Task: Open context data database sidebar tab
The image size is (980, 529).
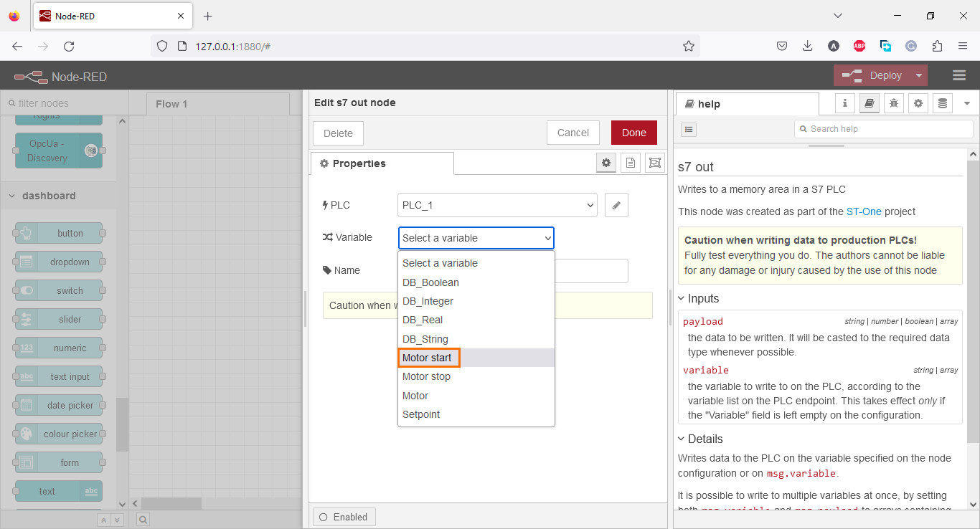Action: 943,103
